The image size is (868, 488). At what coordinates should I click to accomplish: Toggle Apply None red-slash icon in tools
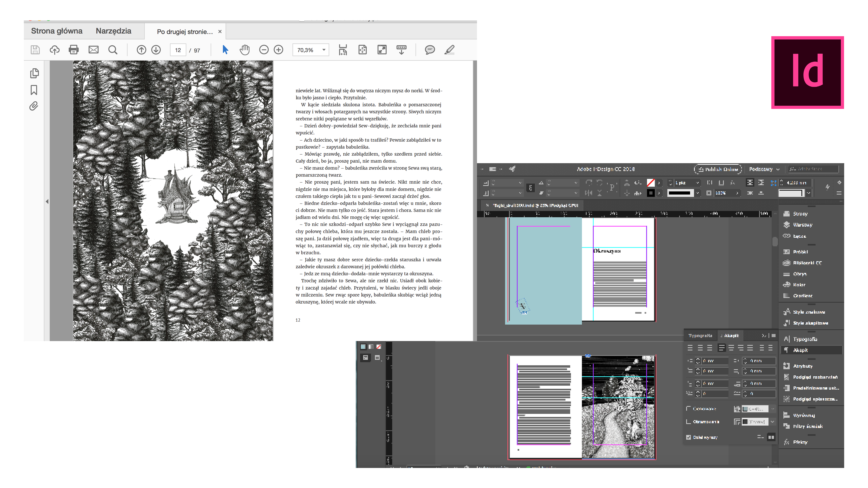pyautogui.click(x=379, y=347)
